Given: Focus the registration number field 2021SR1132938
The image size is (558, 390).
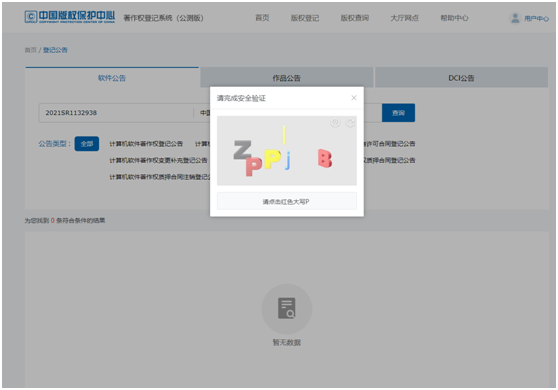Looking at the screenshot, I should [116, 113].
